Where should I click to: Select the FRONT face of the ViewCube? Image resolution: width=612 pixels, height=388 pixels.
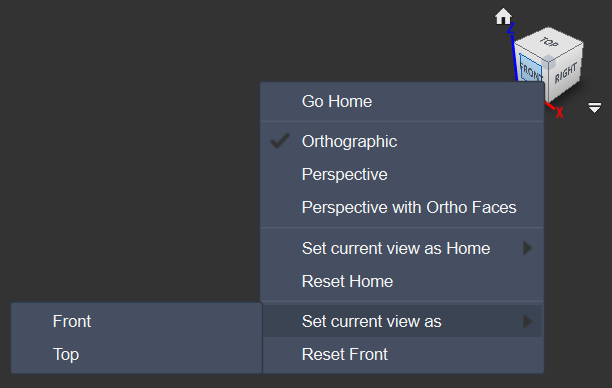(532, 70)
